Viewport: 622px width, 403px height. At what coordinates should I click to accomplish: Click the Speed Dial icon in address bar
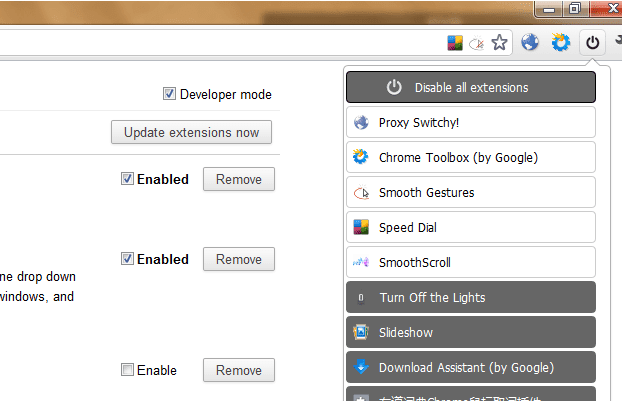click(455, 43)
